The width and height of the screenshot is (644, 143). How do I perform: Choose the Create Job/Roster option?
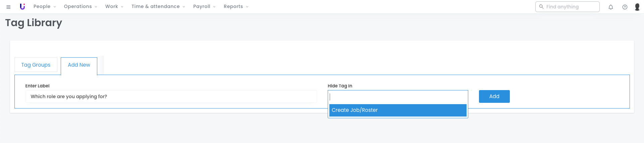(397, 110)
